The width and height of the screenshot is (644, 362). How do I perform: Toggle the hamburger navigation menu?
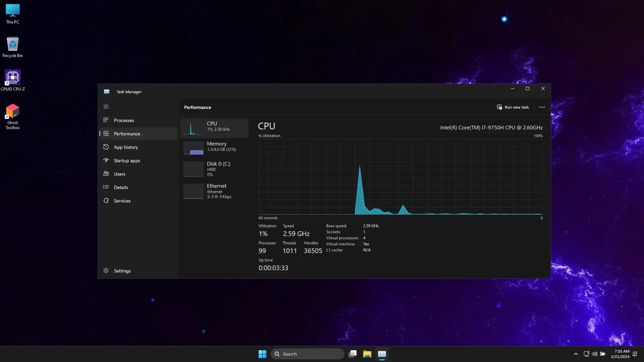click(106, 107)
